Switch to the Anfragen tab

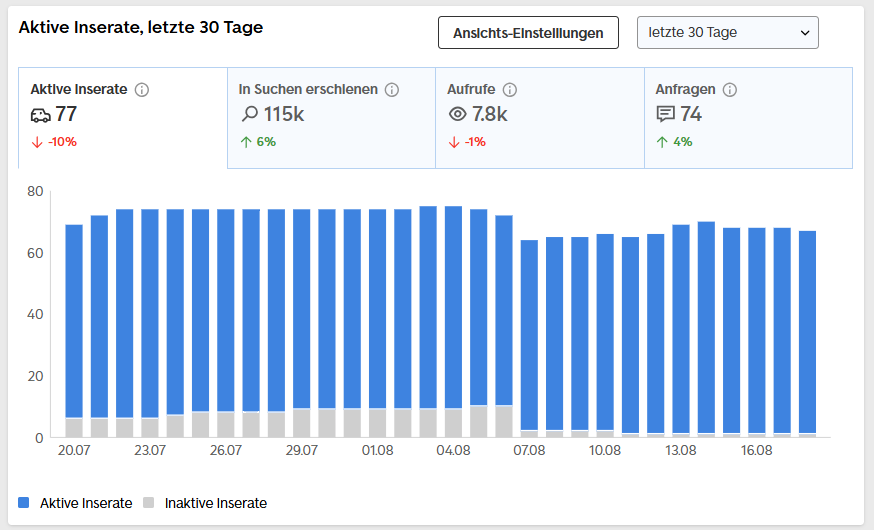point(748,118)
